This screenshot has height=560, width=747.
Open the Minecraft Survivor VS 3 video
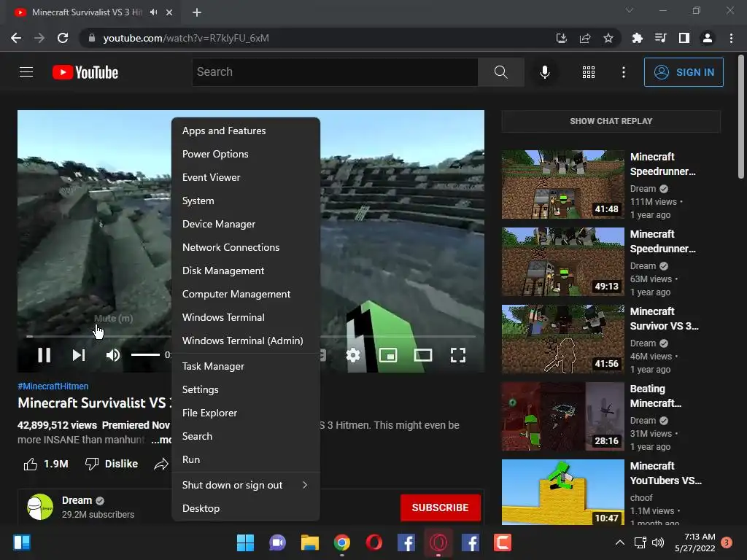[562, 339]
